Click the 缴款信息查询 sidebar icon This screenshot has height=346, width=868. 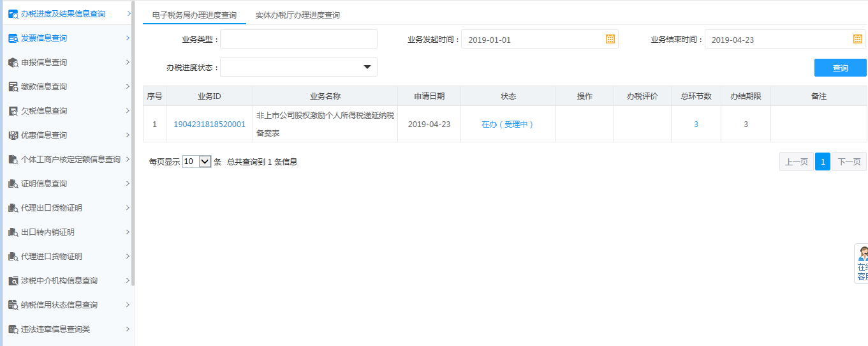click(13, 87)
